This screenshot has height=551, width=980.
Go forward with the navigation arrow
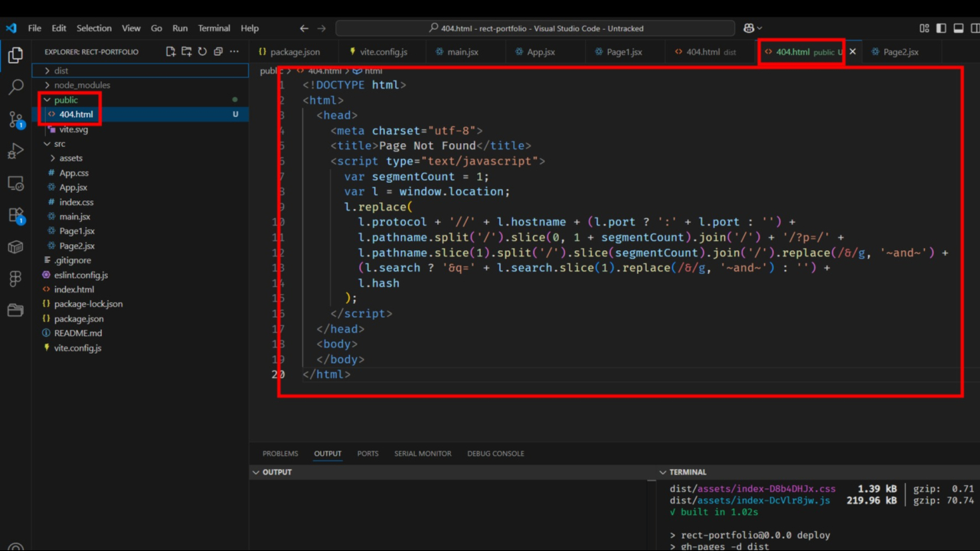[322, 28]
